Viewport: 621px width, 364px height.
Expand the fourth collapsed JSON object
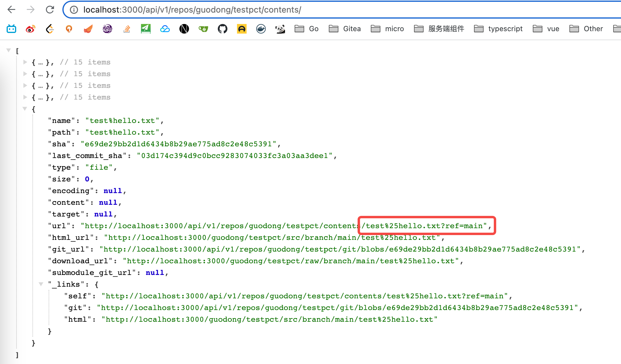point(25,97)
